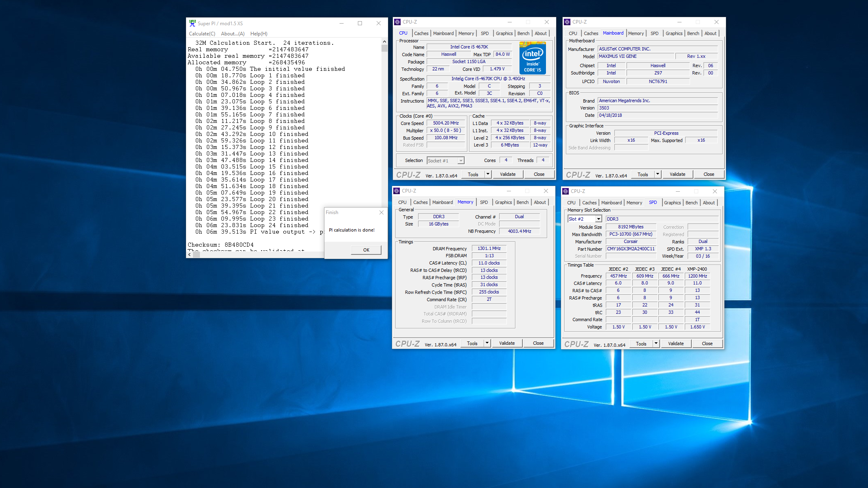Click the CPU-Z icon of the CPU window

[x=397, y=22]
